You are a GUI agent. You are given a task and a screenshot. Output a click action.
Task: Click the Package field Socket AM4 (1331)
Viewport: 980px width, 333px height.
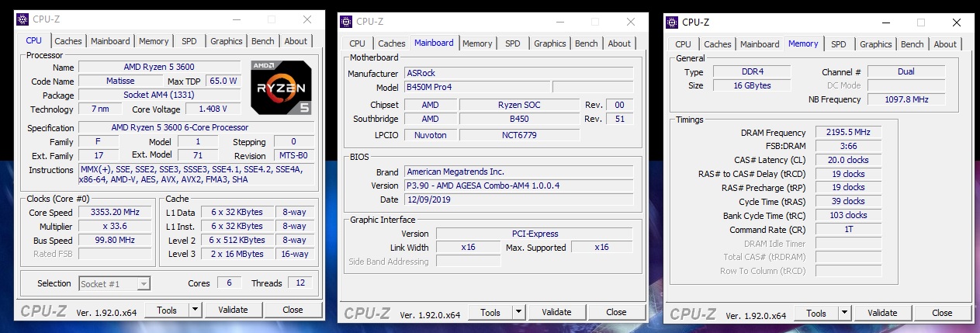click(x=159, y=95)
